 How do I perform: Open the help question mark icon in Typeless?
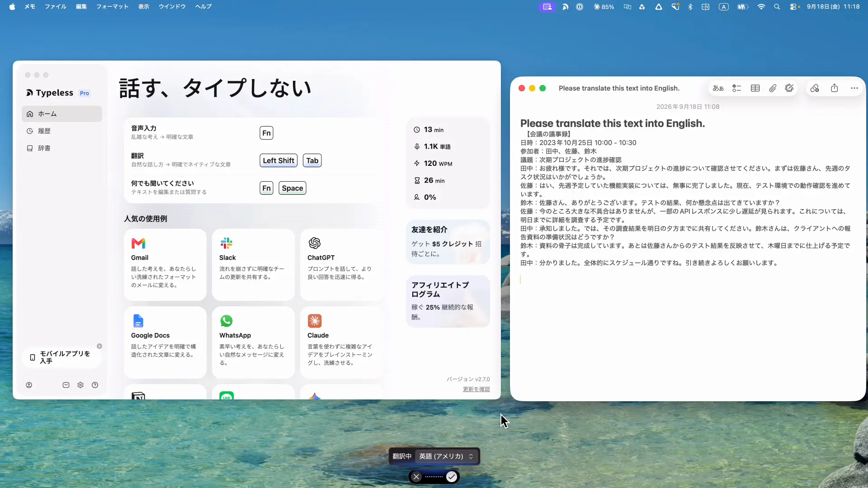coord(95,385)
